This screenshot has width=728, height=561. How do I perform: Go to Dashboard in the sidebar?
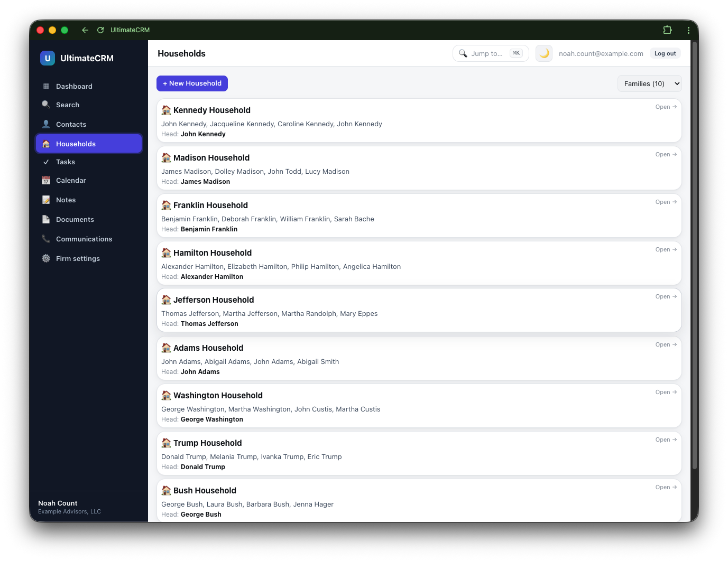tap(89, 86)
